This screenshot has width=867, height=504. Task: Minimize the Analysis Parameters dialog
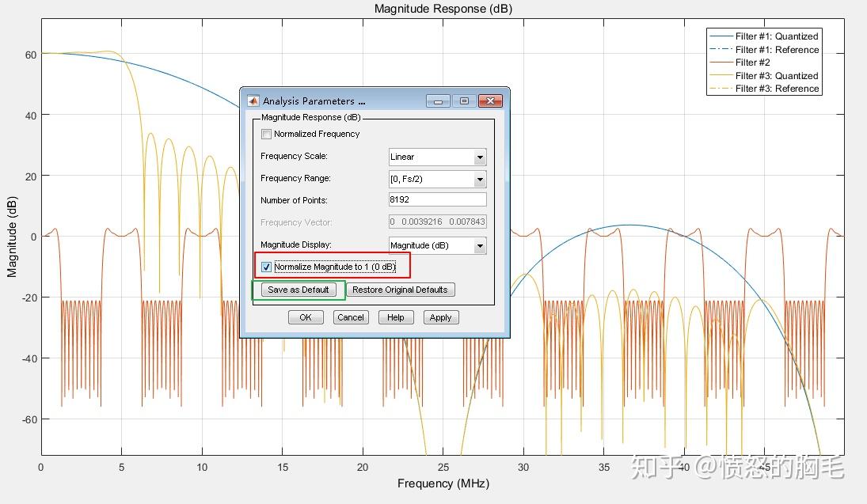tap(438, 100)
